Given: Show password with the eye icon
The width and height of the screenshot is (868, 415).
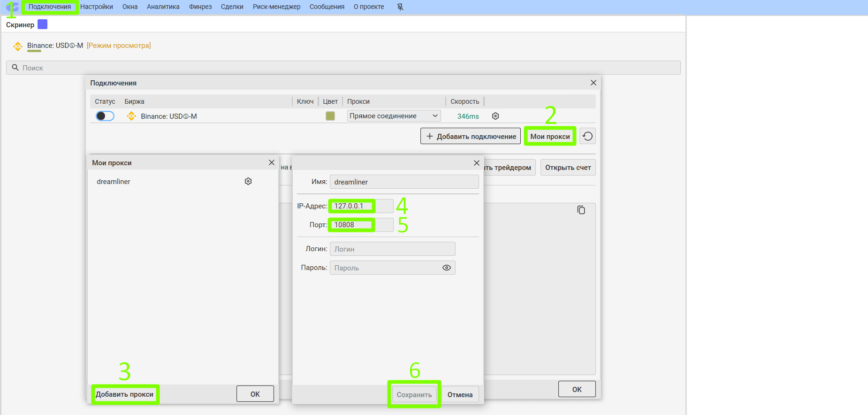Looking at the screenshot, I should [446, 268].
